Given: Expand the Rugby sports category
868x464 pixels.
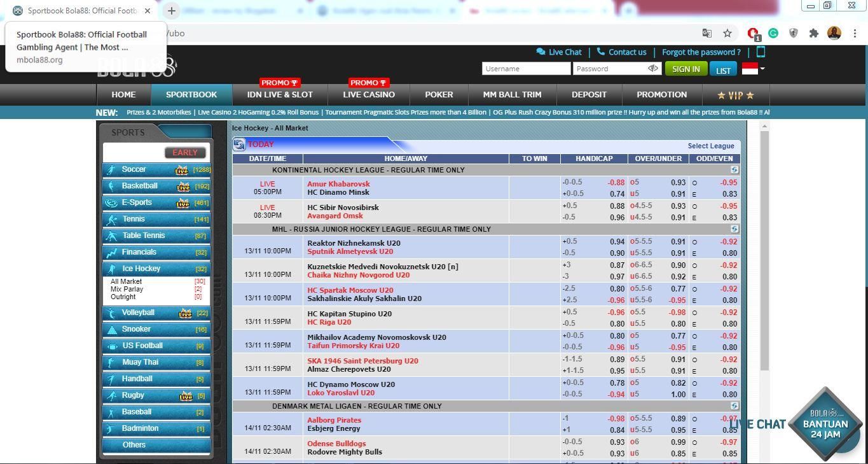Looking at the screenshot, I should [x=156, y=395].
